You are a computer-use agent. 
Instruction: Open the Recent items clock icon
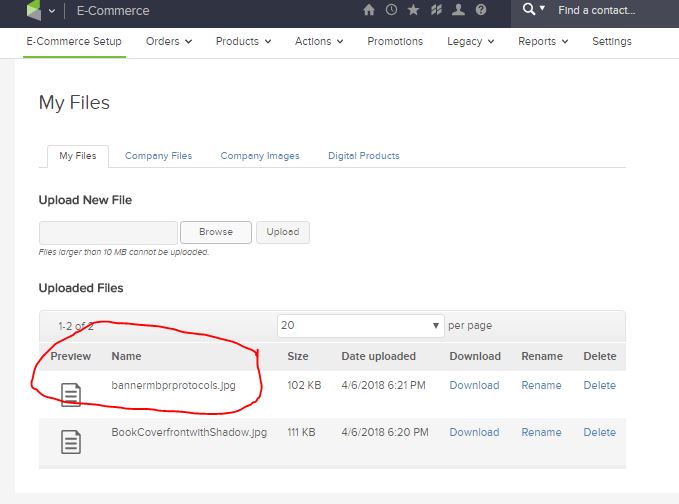point(391,10)
